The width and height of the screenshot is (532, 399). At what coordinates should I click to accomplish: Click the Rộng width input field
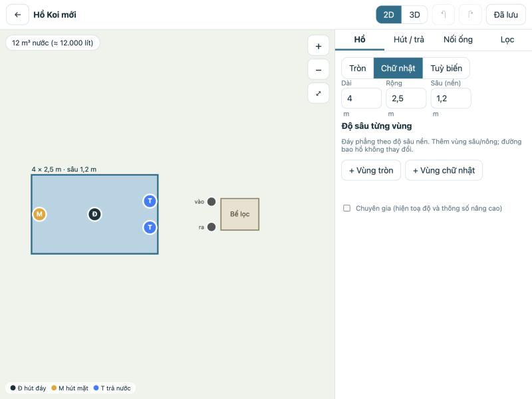[406, 98]
